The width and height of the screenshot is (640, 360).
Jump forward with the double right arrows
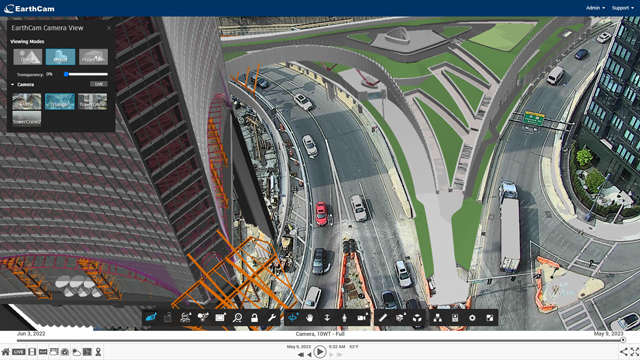[339, 355]
